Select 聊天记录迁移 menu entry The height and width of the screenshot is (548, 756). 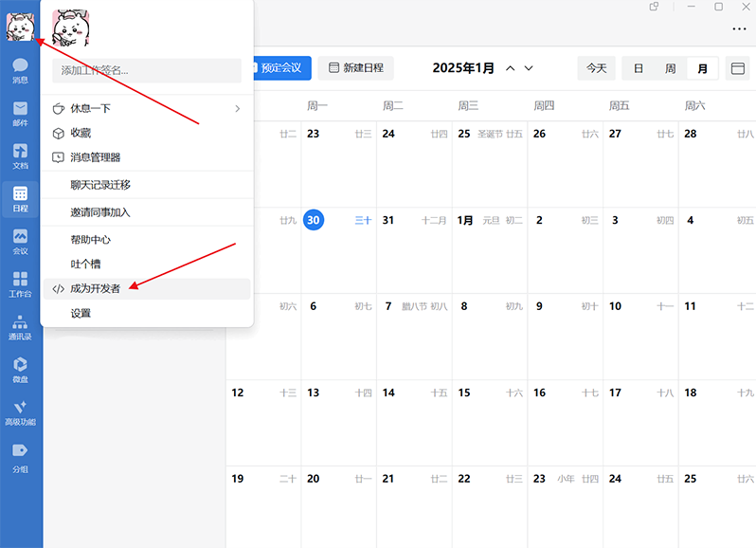[x=147, y=185]
